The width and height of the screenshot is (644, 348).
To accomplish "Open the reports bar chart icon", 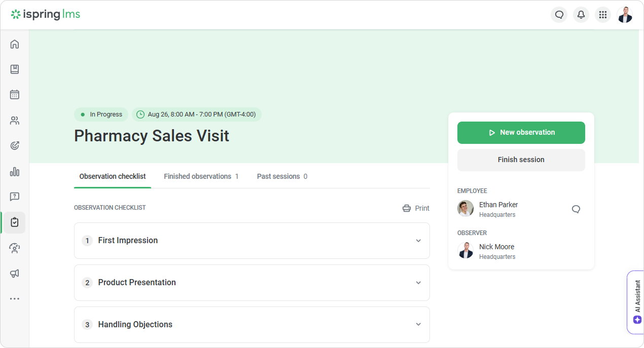I will tap(15, 172).
